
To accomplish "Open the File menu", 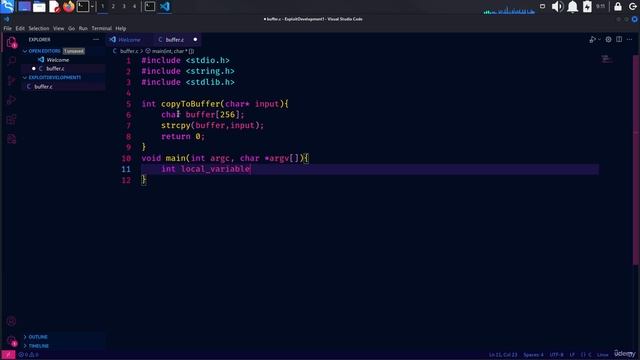I will 8,29.
